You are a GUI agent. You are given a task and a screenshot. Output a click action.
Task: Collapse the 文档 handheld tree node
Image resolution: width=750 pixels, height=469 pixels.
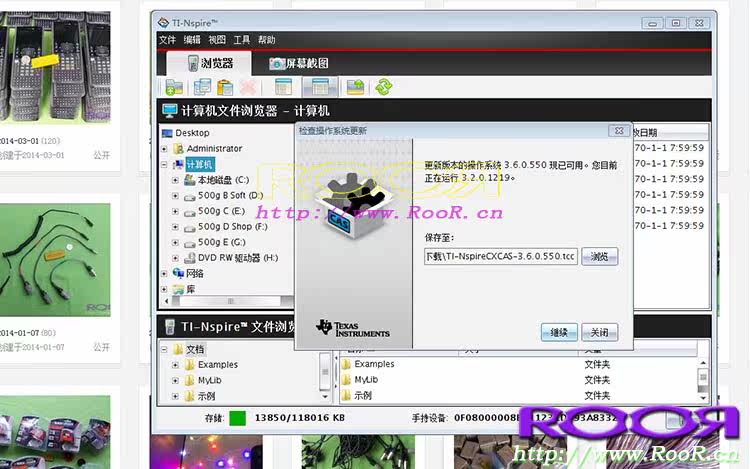pos(165,349)
